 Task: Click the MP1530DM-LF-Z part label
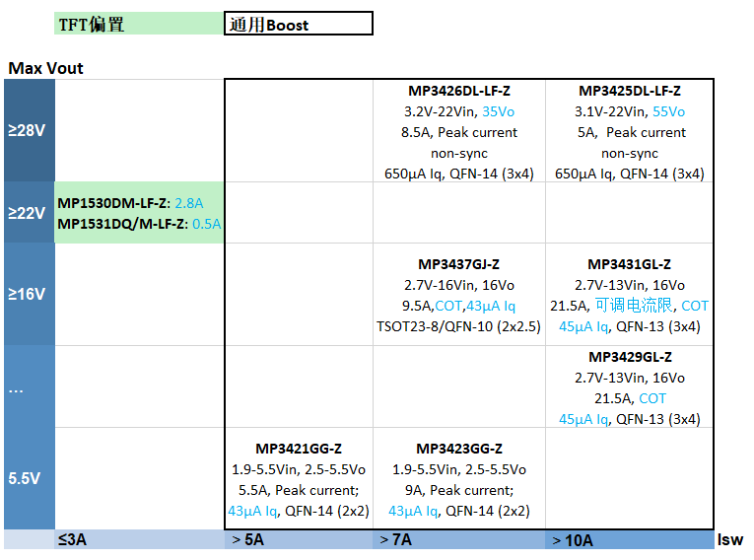[112, 203]
